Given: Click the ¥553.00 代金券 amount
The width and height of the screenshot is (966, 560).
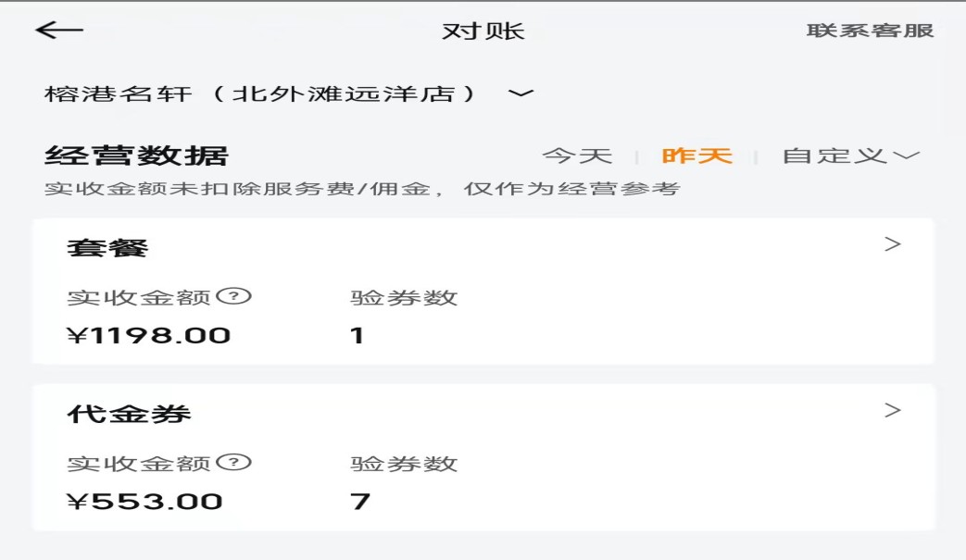Looking at the screenshot, I should click(x=144, y=502).
